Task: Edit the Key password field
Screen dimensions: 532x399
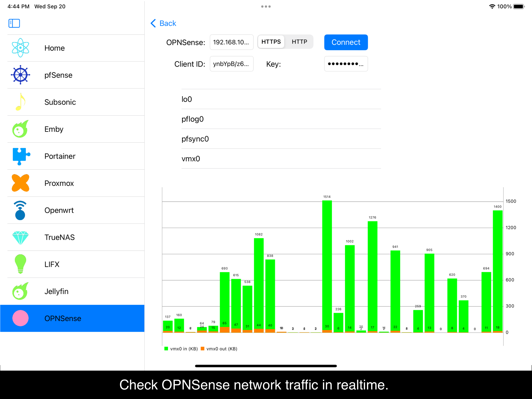Action: (346, 64)
